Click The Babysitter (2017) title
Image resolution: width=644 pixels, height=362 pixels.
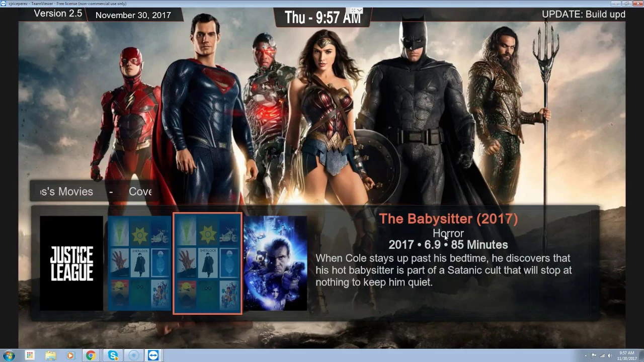448,219
